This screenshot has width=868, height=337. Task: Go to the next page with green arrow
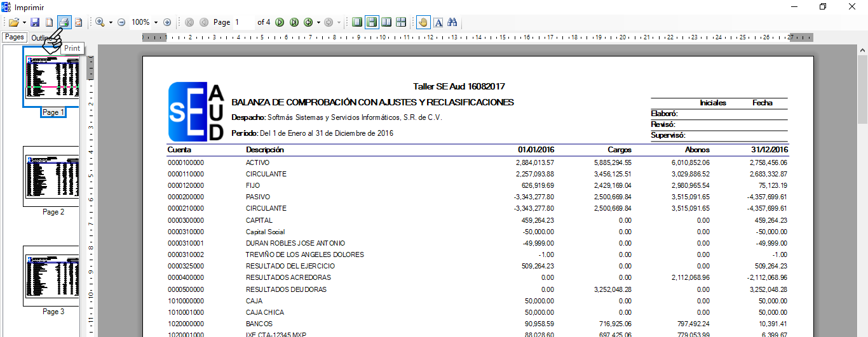[280, 22]
